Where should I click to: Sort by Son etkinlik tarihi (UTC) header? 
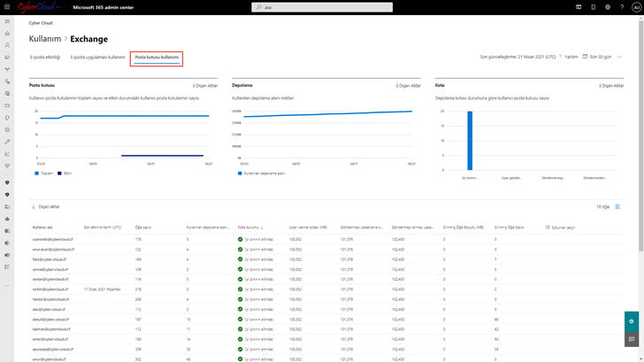coord(103,227)
